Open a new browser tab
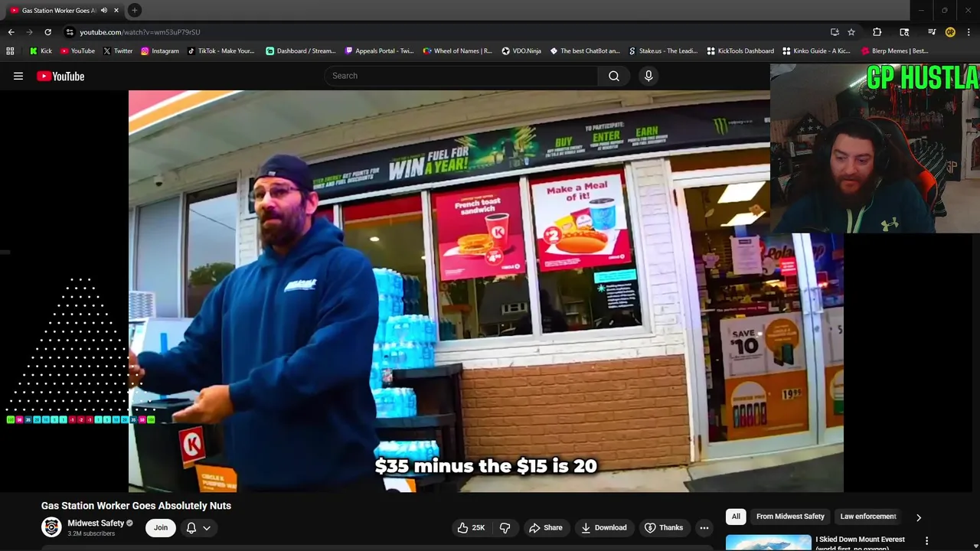Screen dimensions: 980x551 click(x=135, y=11)
